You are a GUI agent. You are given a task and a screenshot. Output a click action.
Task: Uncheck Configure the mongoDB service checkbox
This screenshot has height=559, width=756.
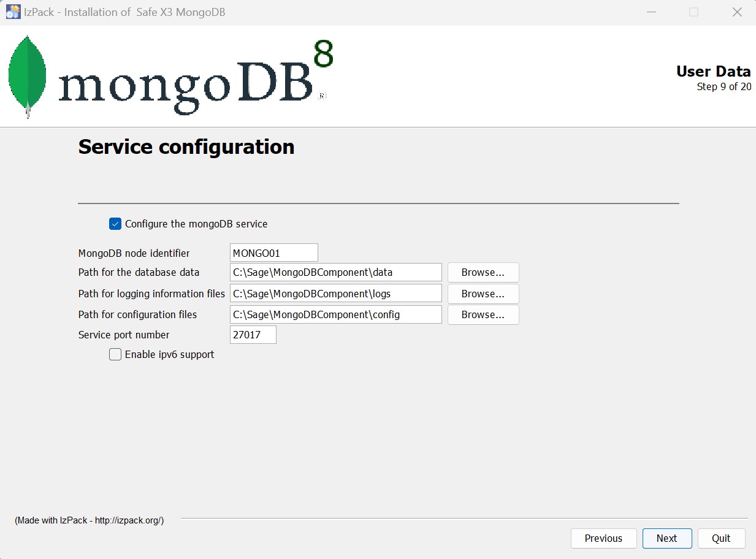115,224
